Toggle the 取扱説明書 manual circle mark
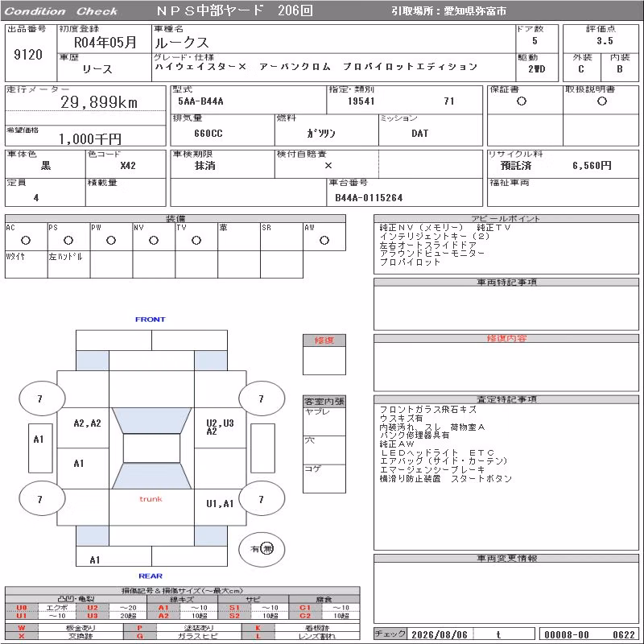This screenshot has height=644, width=644. click(x=602, y=101)
